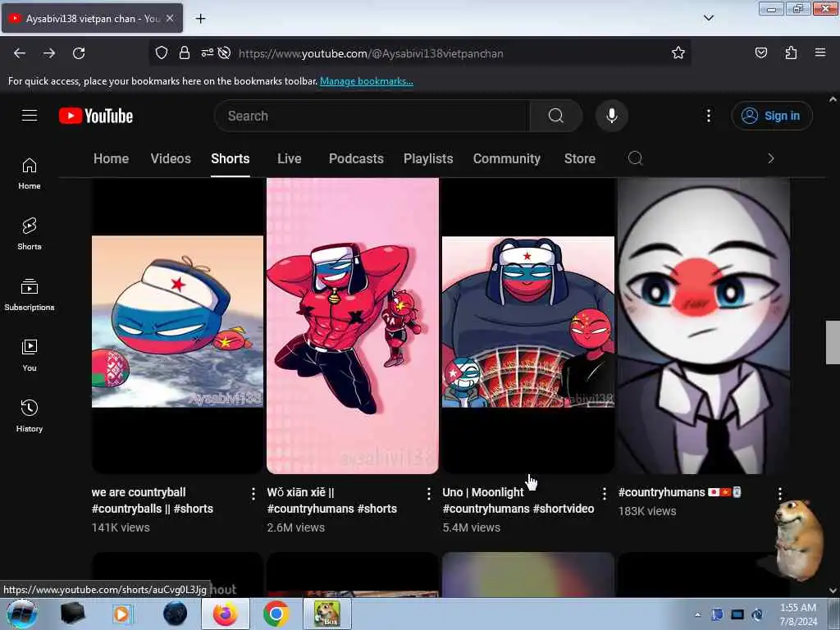Open YouTube settings three-dot menu
The height and width of the screenshot is (630, 840).
708,116
